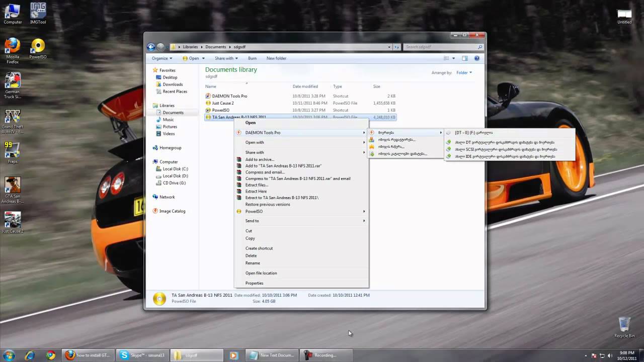644x362 pixels.
Task: Click Extract files WinRAR entry
Action: pos(301,185)
